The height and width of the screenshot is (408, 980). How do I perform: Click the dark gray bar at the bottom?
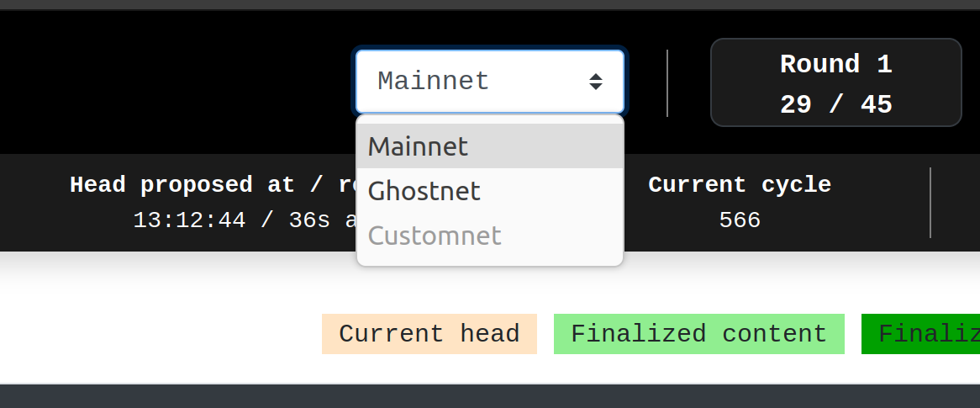(x=490, y=396)
